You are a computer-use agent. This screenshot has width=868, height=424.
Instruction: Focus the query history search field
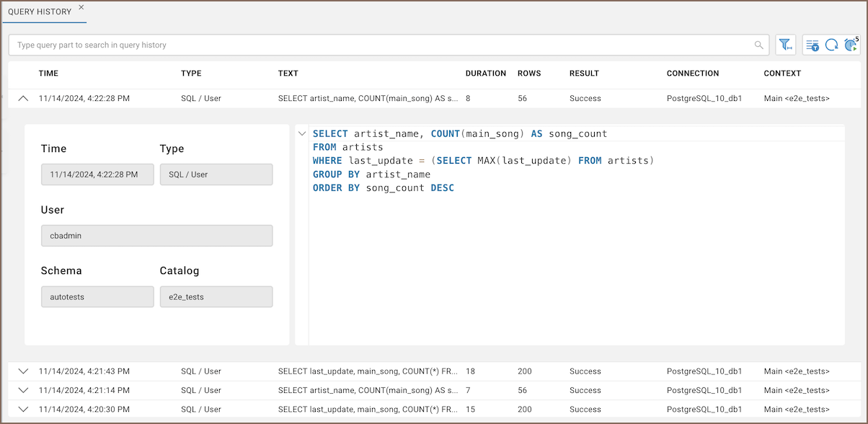point(382,45)
